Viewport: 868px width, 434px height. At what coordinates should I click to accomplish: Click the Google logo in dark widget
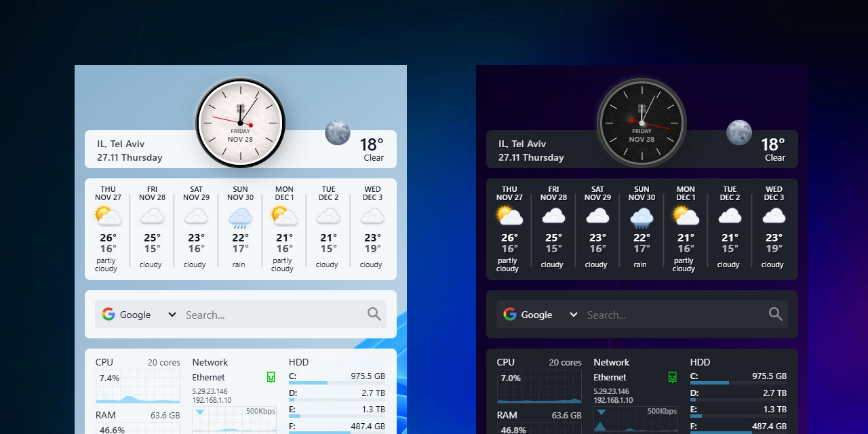click(510, 314)
